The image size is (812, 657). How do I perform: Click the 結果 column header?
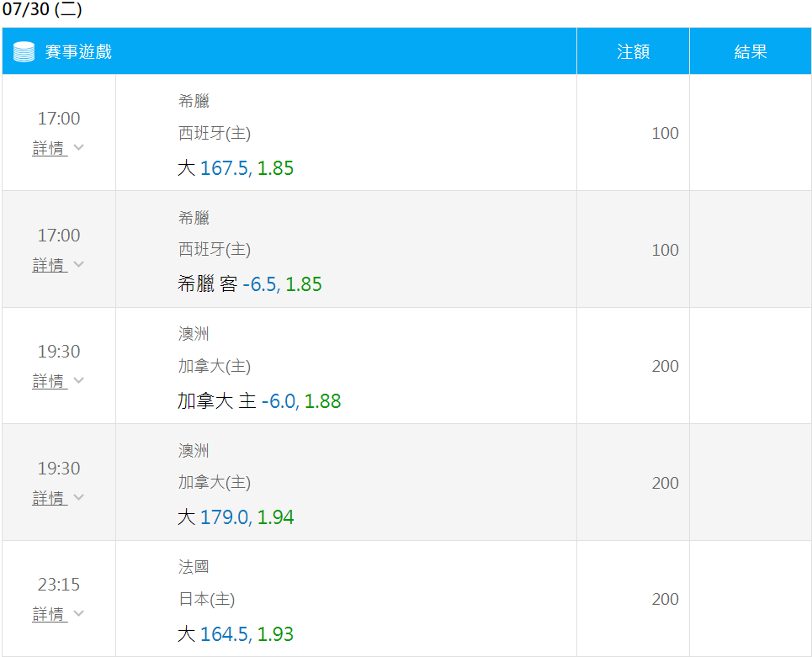tap(751, 52)
